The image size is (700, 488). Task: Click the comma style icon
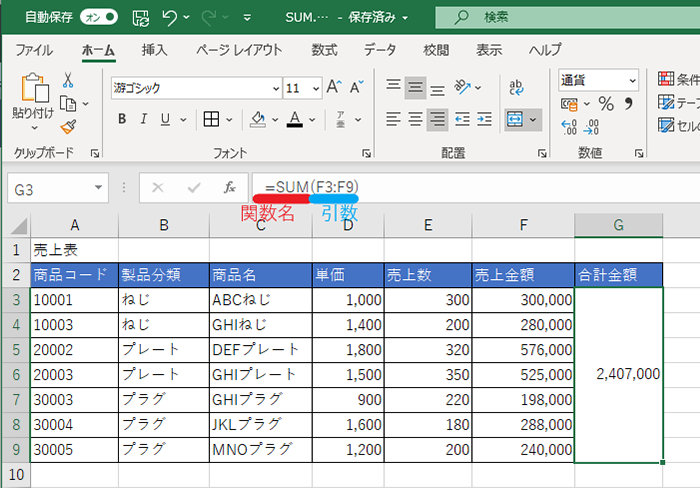pos(629,104)
